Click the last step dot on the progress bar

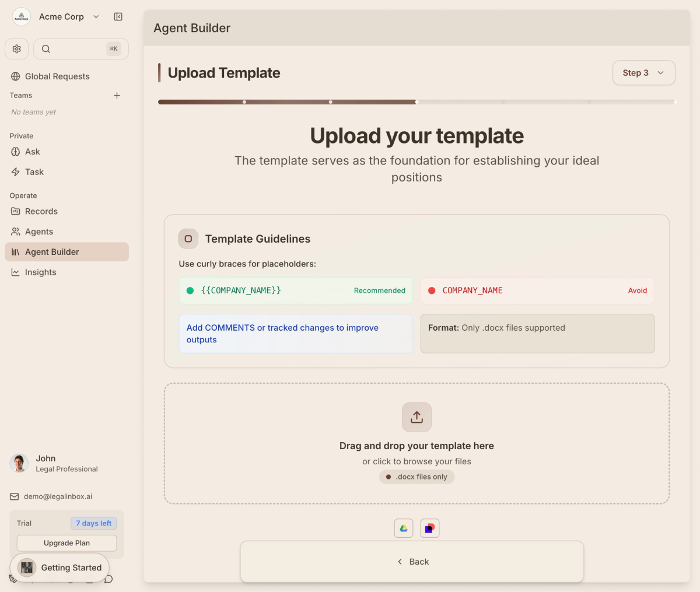click(x=675, y=102)
